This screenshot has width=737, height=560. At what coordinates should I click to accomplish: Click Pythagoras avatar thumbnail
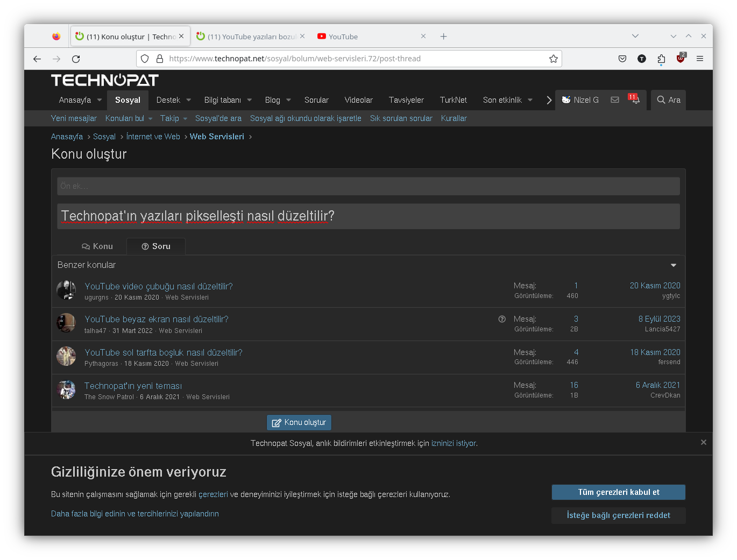pos(66,356)
